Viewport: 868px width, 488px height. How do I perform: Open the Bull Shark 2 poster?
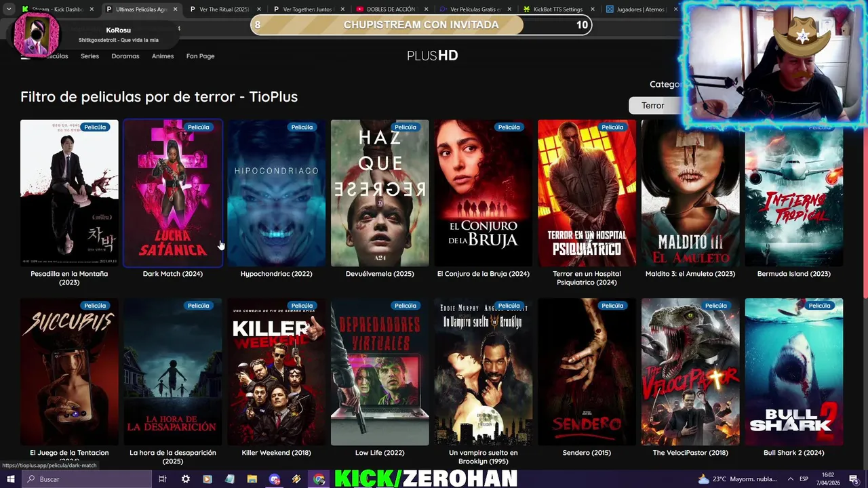794,372
